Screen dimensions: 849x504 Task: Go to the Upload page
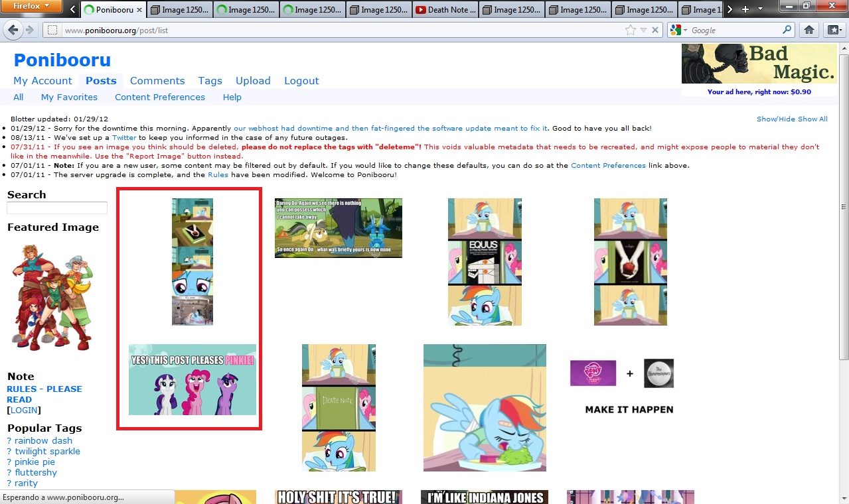coord(253,80)
